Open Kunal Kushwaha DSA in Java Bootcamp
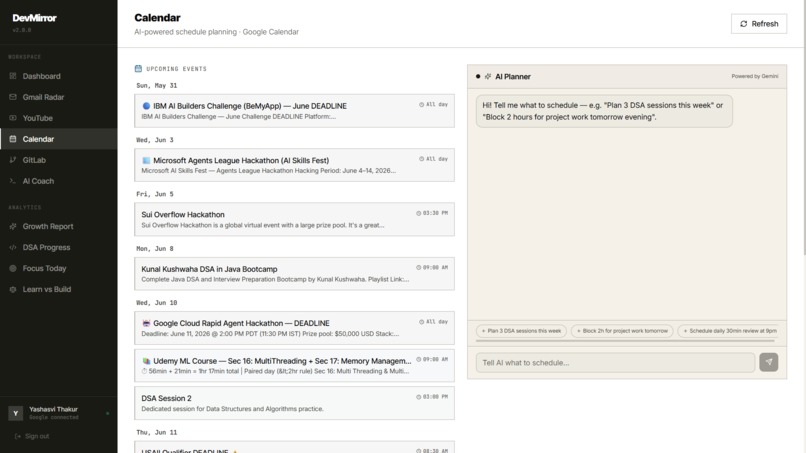The width and height of the screenshot is (806, 453). click(x=294, y=274)
